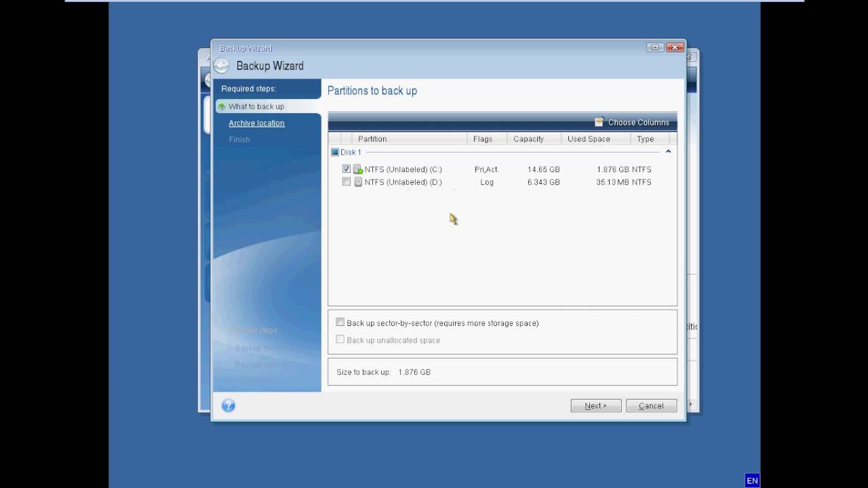Viewport: 868px width, 488px height.
Task: Select the NTFS (Unlabeled) (D:) partition checkbox
Action: (347, 182)
